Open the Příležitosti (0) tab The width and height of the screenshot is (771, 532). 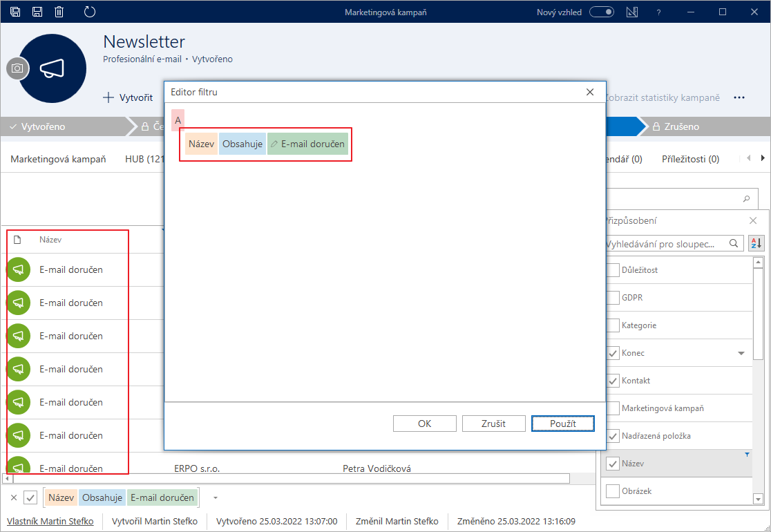click(690, 159)
